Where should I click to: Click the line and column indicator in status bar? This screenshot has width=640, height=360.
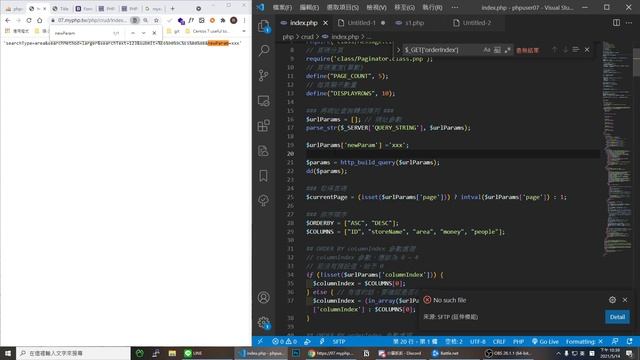pos(415,341)
